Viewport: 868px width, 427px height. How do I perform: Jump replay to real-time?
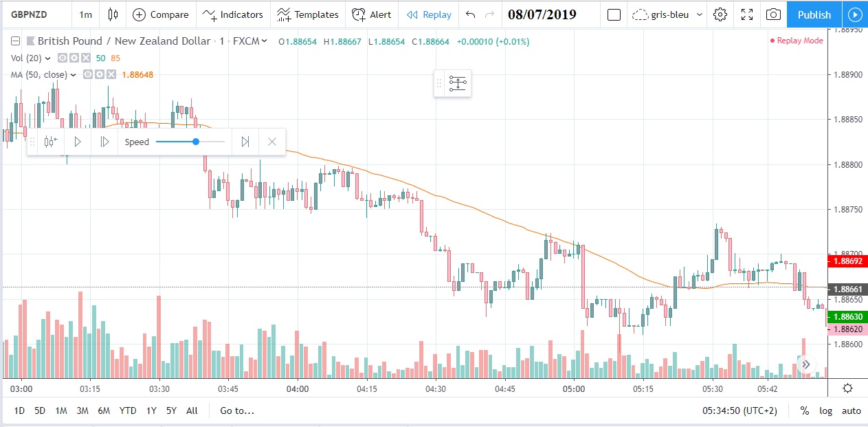pos(245,142)
